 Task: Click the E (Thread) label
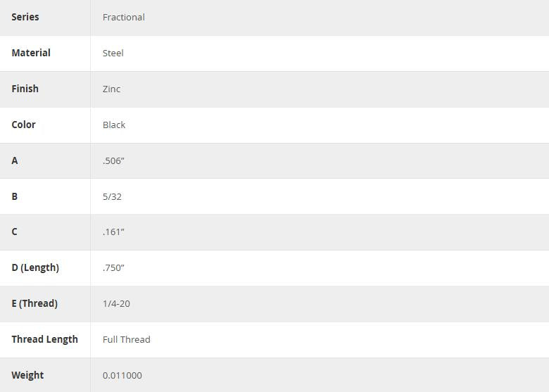(34, 303)
